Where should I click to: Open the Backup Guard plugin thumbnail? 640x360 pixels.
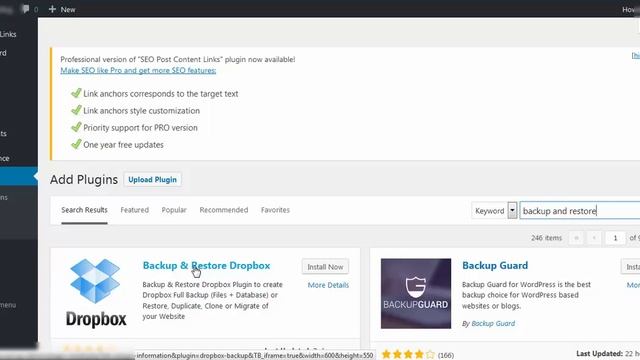click(x=416, y=293)
